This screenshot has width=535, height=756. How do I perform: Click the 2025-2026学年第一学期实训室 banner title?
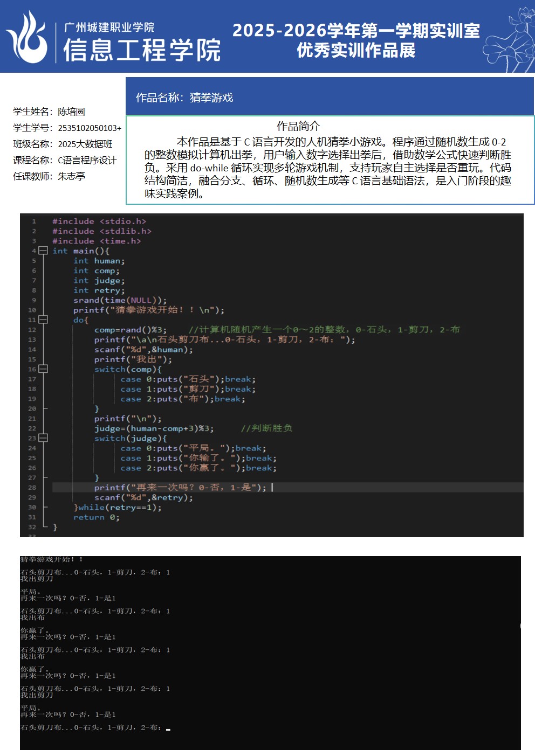(x=356, y=31)
